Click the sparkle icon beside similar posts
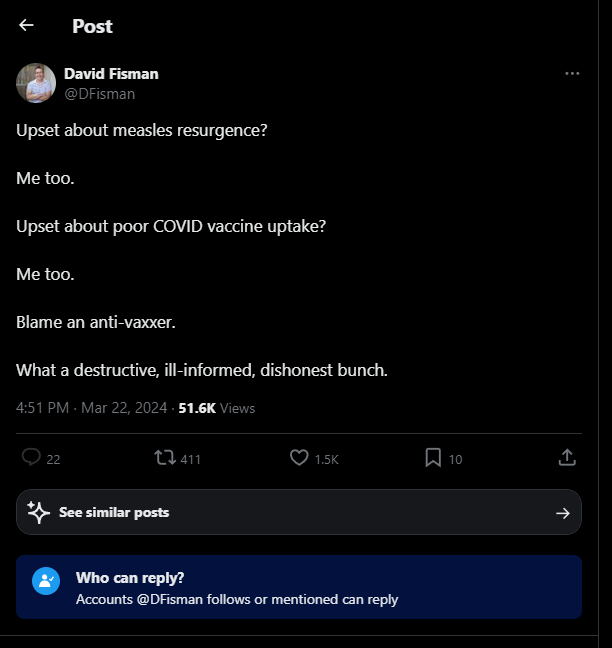612x648 pixels. coord(39,513)
